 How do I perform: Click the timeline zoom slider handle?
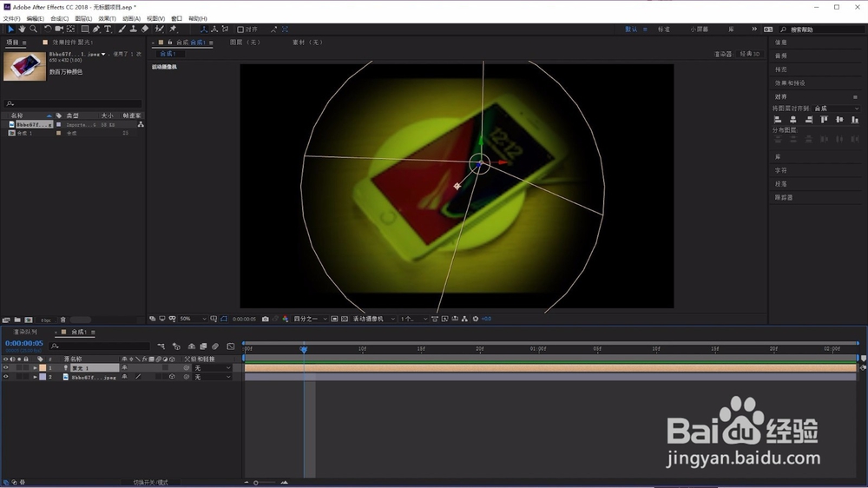tap(256, 483)
